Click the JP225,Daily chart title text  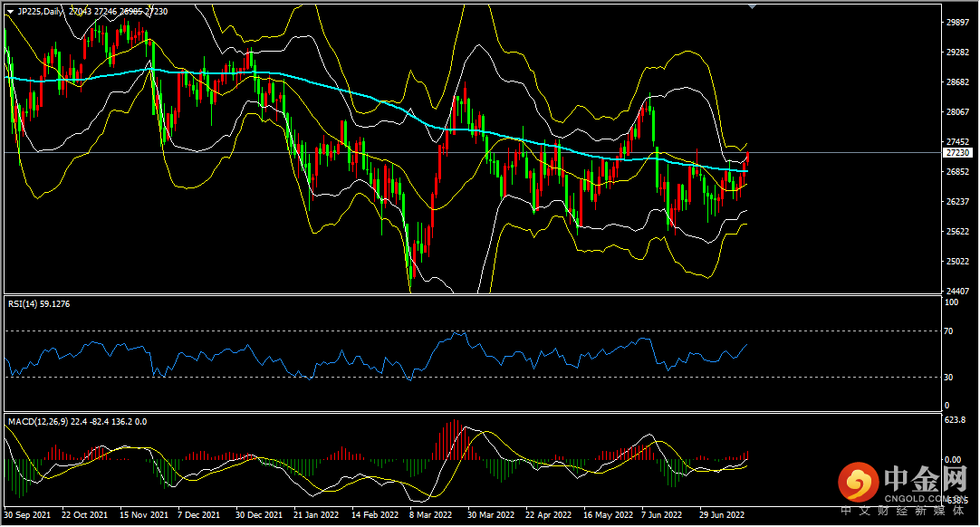point(41,11)
